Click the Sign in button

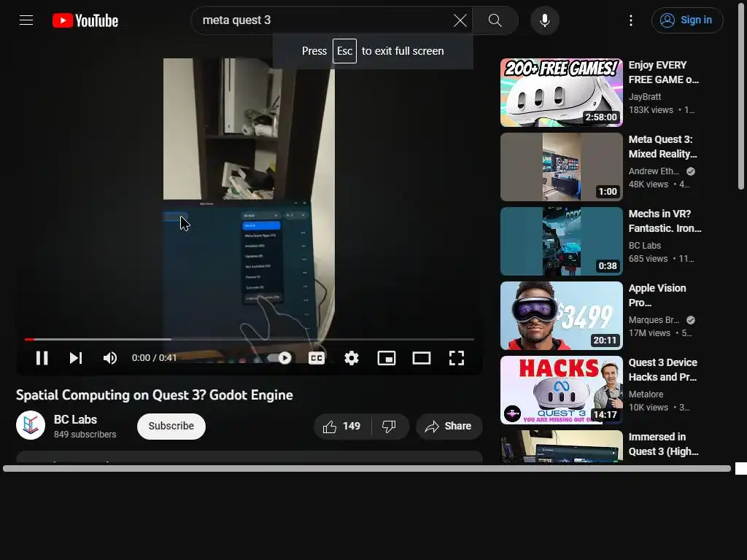point(687,20)
